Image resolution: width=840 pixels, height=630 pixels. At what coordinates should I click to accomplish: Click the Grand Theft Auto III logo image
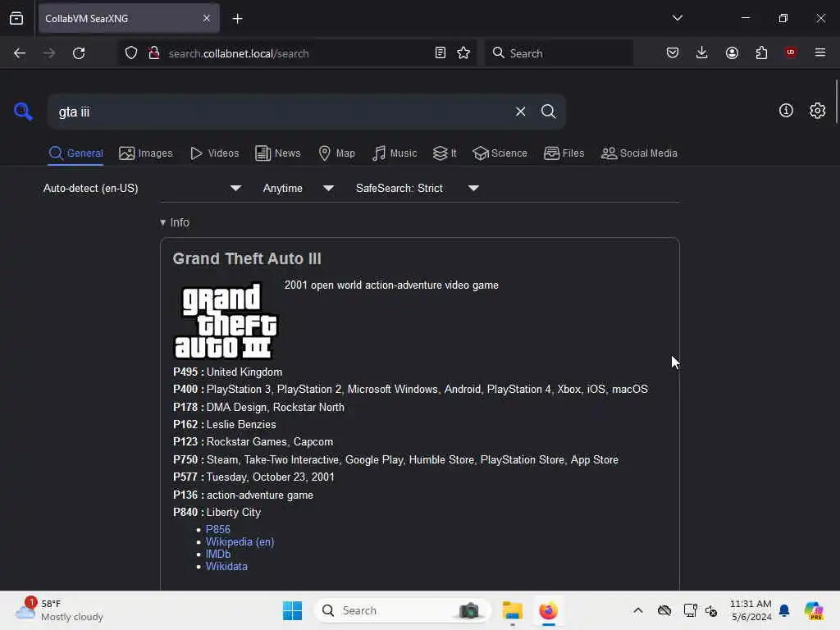pyautogui.click(x=226, y=321)
